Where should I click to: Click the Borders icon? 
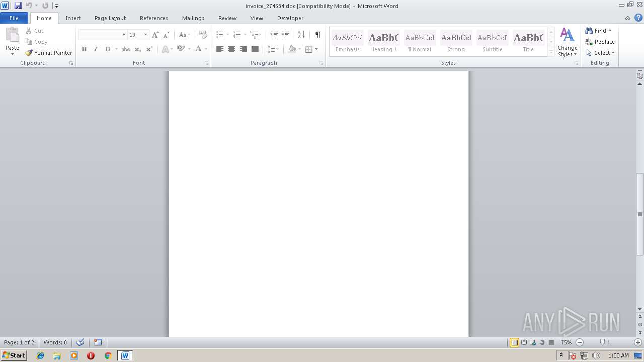(x=309, y=49)
